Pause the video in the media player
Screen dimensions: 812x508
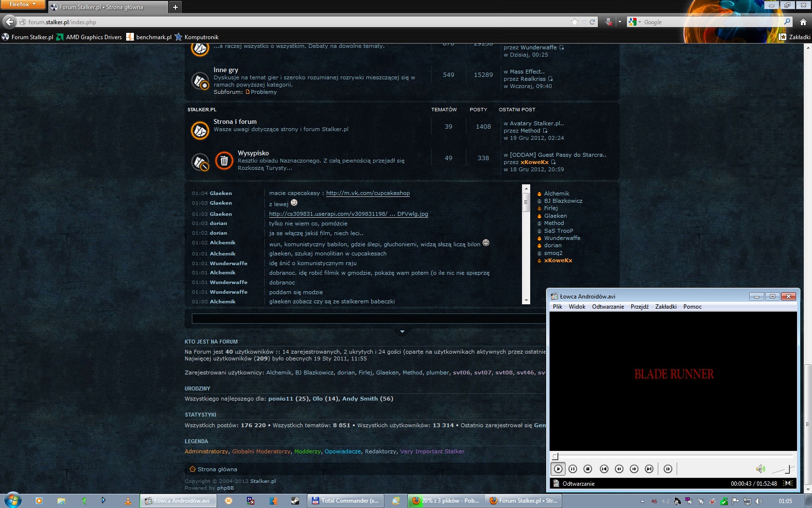pyautogui.click(x=573, y=469)
